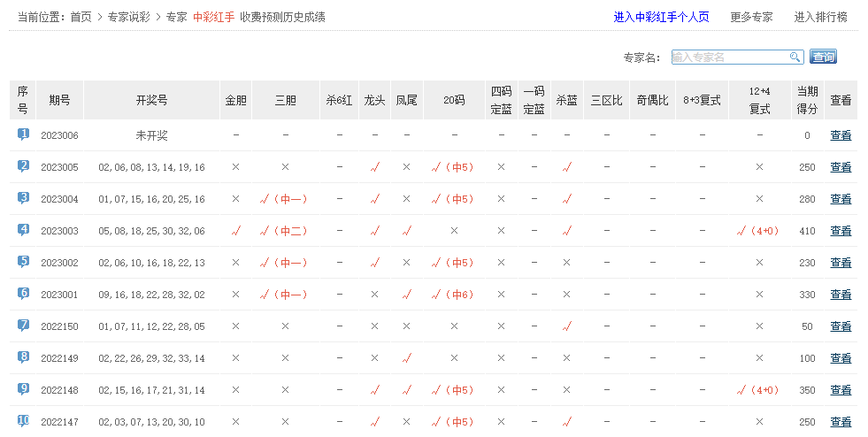
Task: Navigate to 首页 in breadcrumb
Action: point(81,17)
